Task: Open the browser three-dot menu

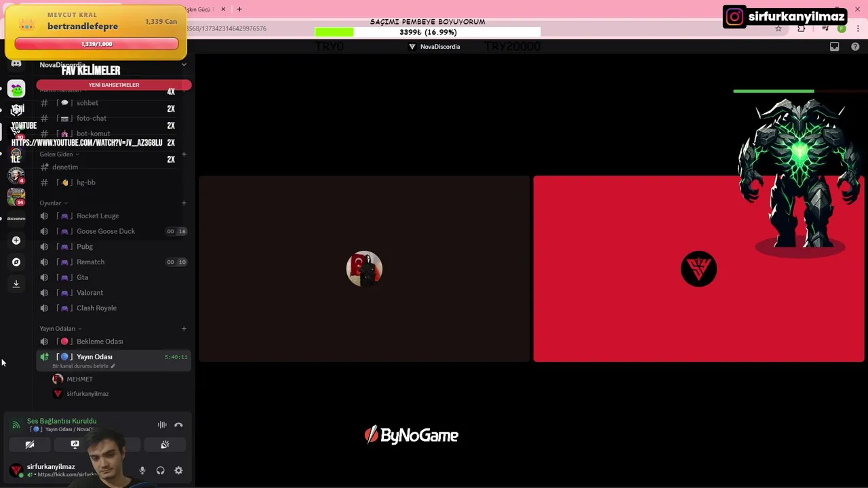Action: pos(859,28)
